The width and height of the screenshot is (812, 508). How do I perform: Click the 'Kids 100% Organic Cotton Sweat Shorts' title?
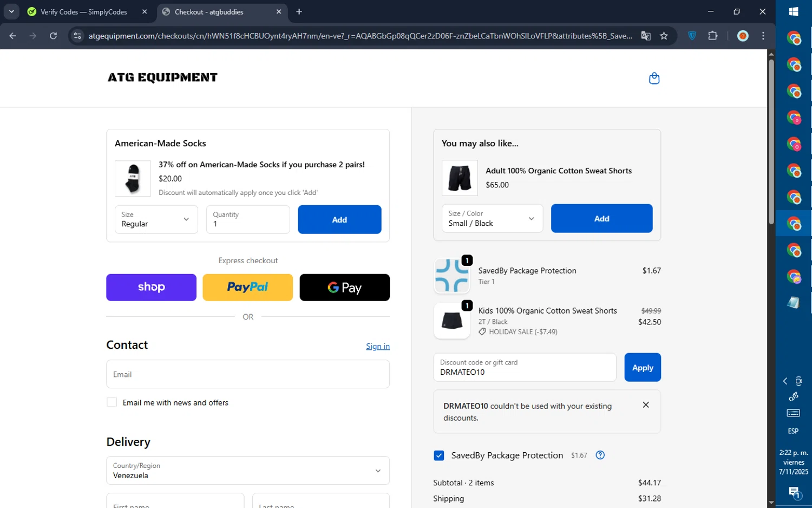pos(547,310)
